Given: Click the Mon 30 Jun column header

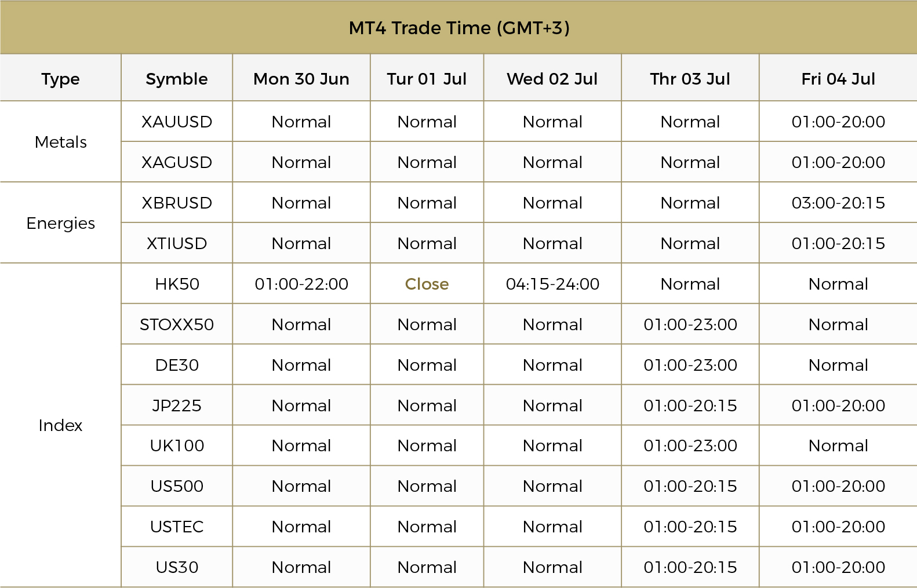Looking at the screenshot, I should pos(301,79).
